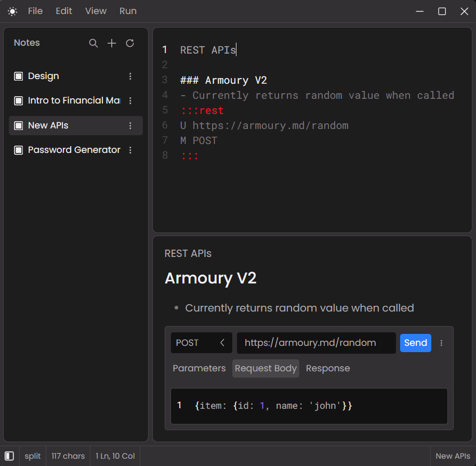Click the U https://armoury.md/random line
Image resolution: width=476 pixels, height=466 pixels.
(264, 125)
